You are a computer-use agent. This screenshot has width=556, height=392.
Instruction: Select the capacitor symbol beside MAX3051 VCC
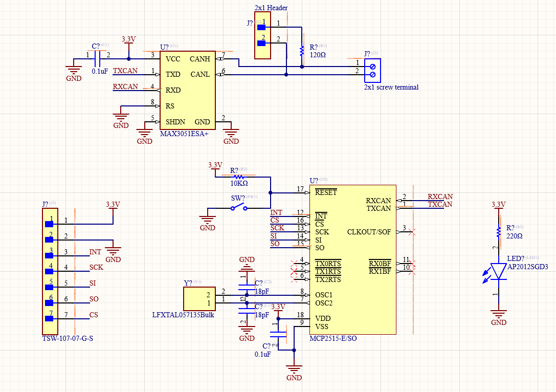click(98, 58)
